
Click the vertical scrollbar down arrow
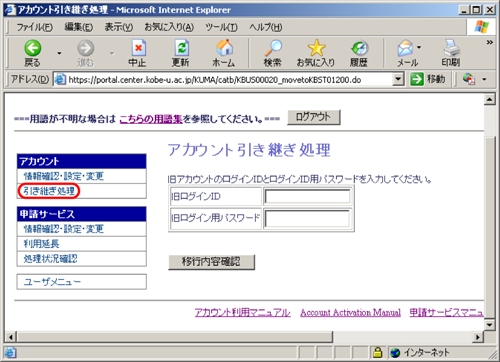(x=489, y=325)
